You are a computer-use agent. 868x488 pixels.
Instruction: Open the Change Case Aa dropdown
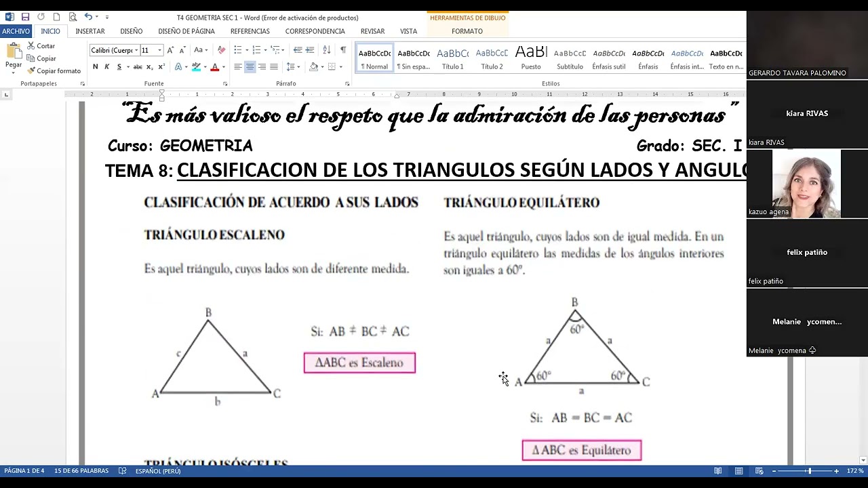(x=201, y=50)
